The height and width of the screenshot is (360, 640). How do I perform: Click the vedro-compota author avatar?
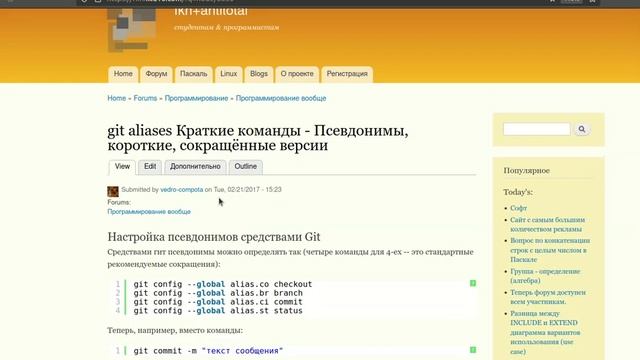pyautogui.click(x=113, y=191)
